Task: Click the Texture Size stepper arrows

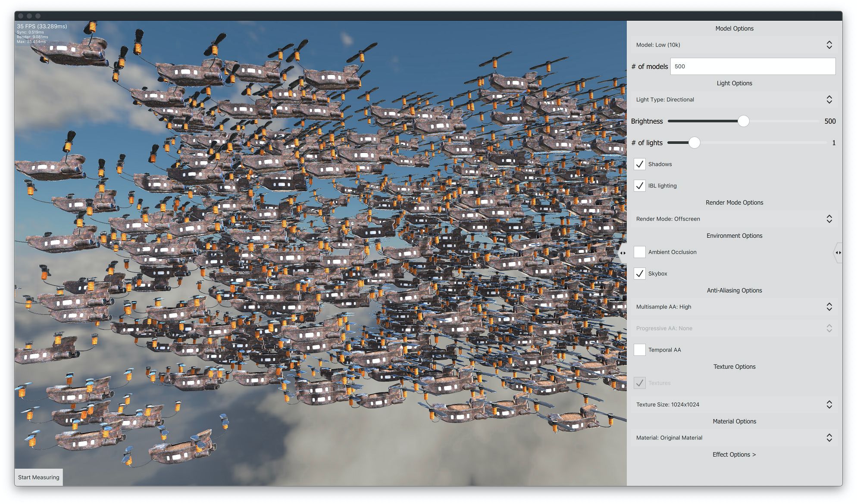Action: 829,404
